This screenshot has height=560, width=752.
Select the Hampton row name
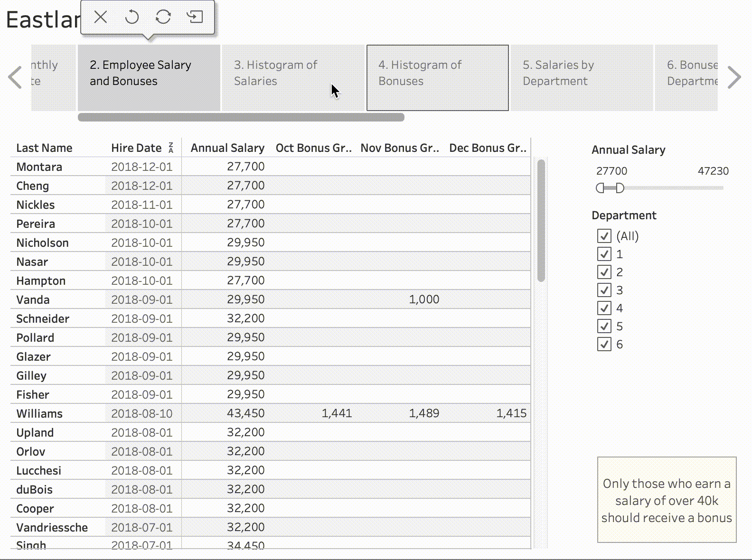[x=41, y=281]
